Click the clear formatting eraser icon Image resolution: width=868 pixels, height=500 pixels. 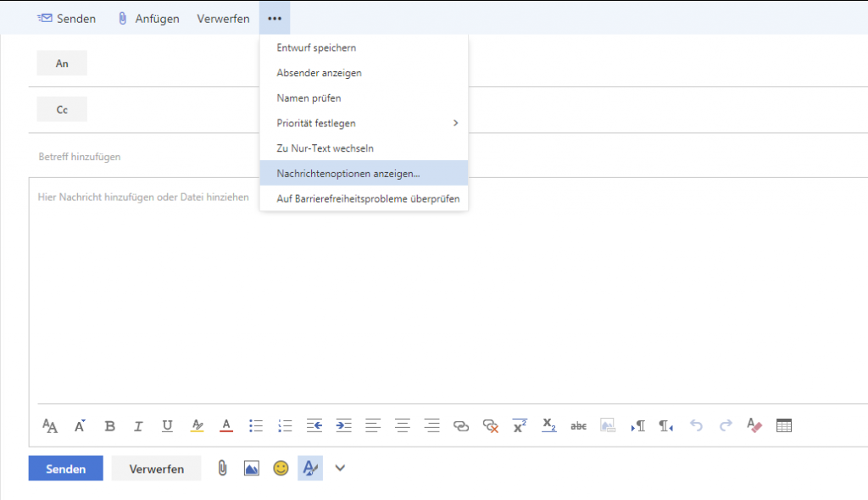(x=754, y=425)
